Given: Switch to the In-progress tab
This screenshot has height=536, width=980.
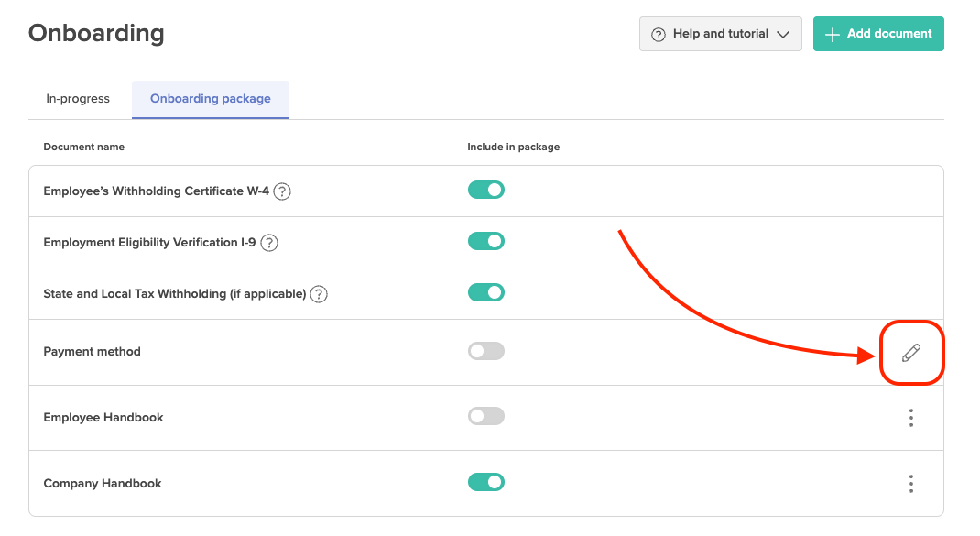Looking at the screenshot, I should tap(78, 99).
